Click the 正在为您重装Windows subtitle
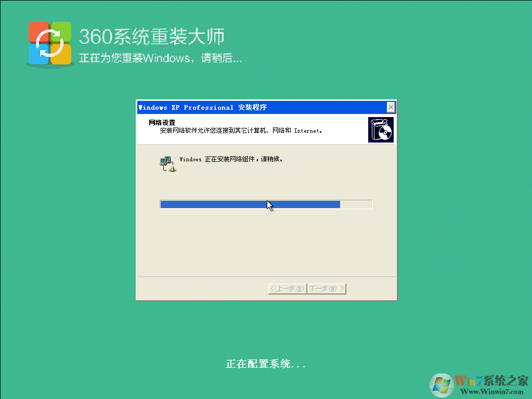 [160, 58]
